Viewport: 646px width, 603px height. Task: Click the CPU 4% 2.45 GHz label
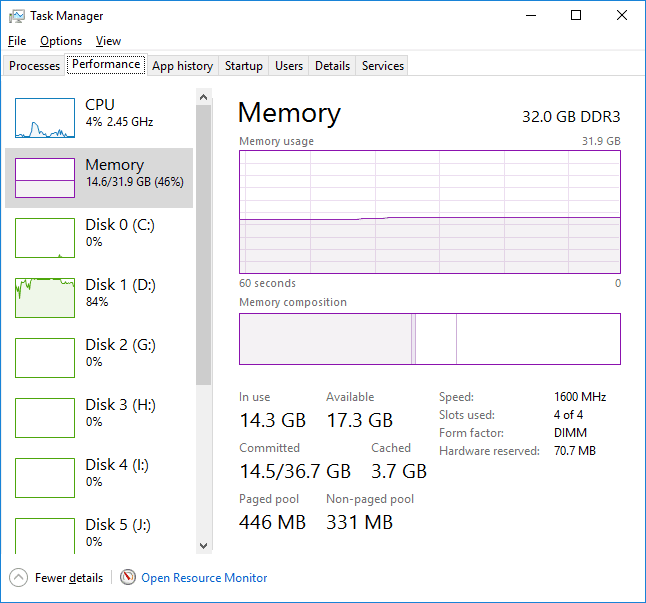click(x=119, y=113)
